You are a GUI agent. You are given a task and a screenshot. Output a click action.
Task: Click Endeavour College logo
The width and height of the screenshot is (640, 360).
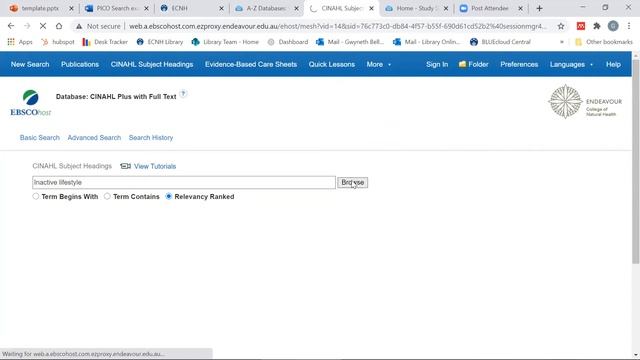coord(585,102)
